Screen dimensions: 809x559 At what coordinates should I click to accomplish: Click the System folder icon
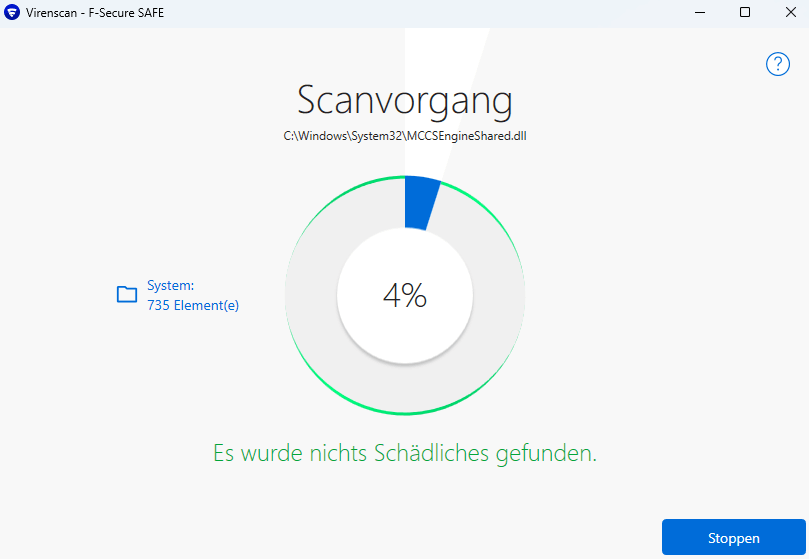(x=127, y=294)
